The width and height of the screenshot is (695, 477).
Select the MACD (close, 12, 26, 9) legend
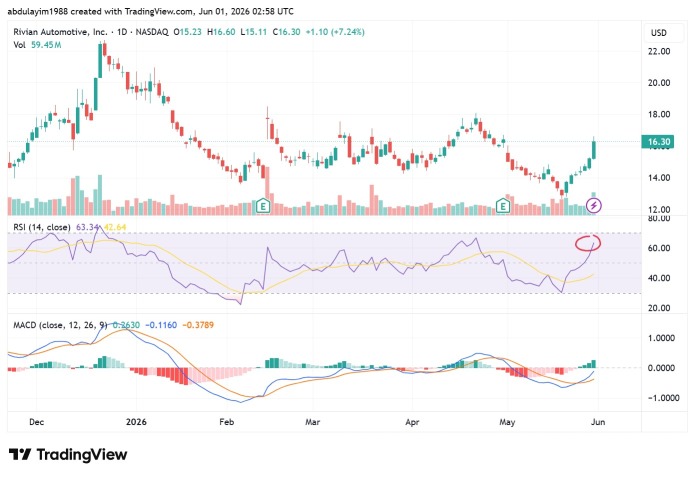pyautogui.click(x=60, y=325)
